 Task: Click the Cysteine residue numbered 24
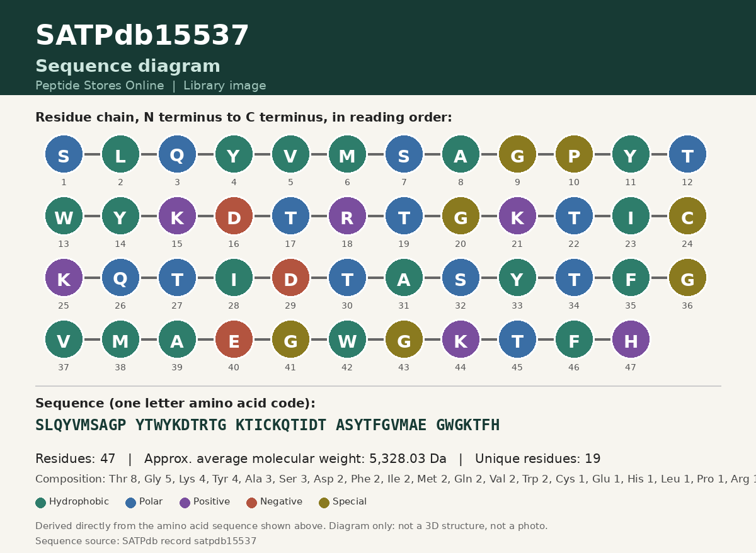click(687, 215)
